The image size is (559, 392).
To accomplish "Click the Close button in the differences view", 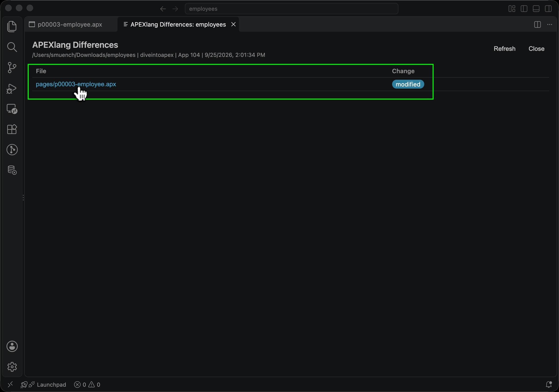I will 536,49.
